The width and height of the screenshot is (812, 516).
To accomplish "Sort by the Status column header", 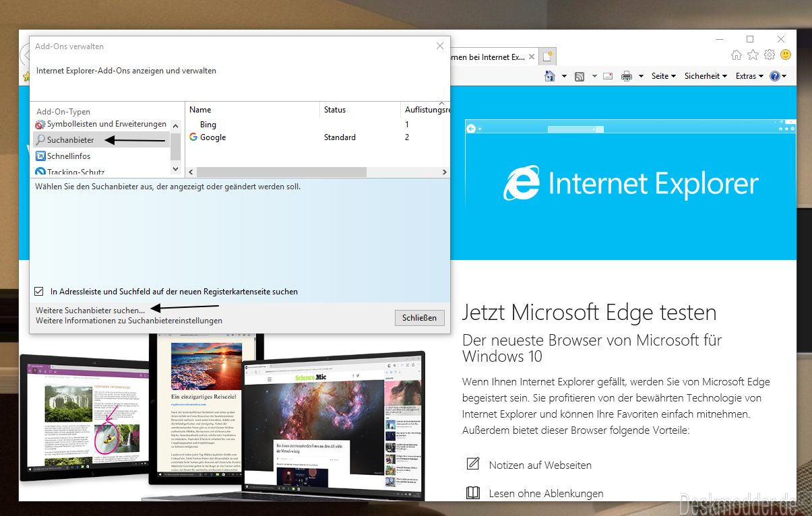I will coord(360,110).
